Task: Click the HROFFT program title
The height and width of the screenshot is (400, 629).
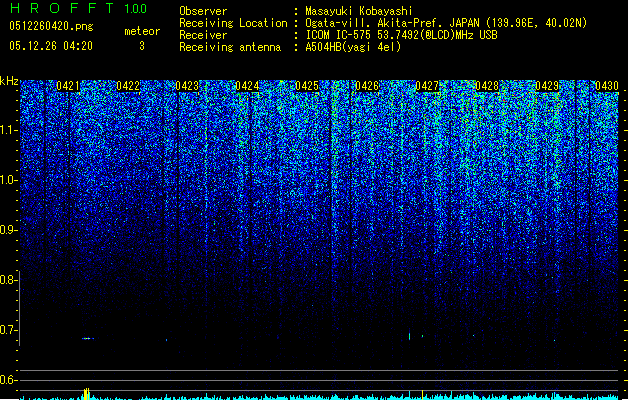Action: tap(62, 8)
